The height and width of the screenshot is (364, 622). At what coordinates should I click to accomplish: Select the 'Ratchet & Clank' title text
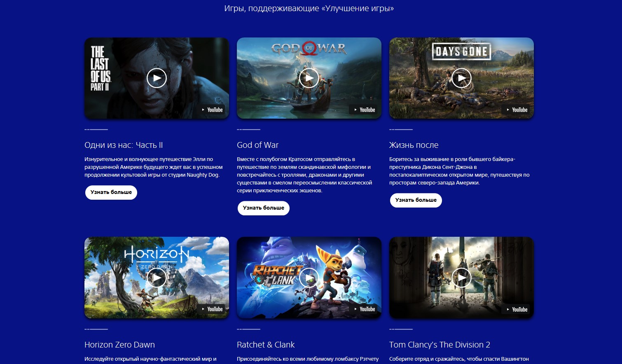coord(266,345)
